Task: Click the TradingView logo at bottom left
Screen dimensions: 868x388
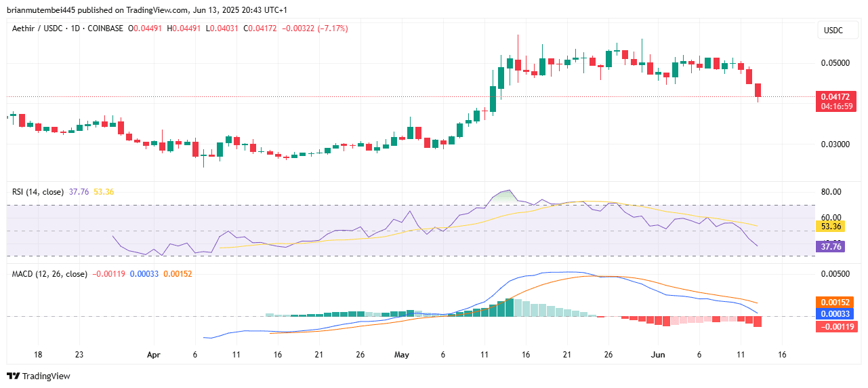Action: click(38, 376)
